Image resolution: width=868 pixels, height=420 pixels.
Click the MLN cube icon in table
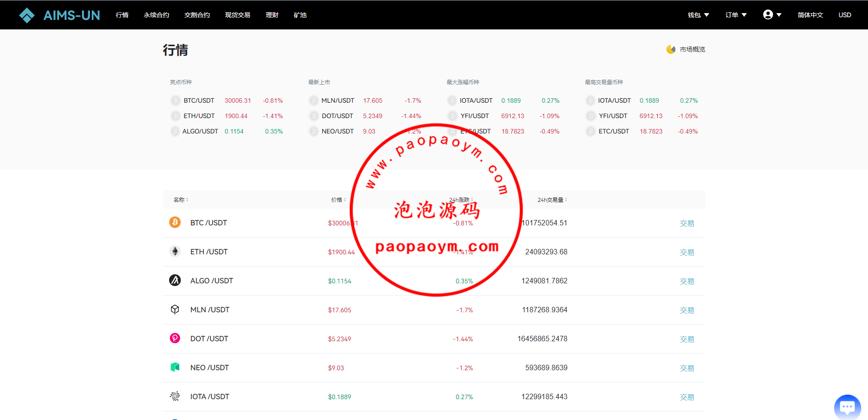pyautogui.click(x=175, y=309)
